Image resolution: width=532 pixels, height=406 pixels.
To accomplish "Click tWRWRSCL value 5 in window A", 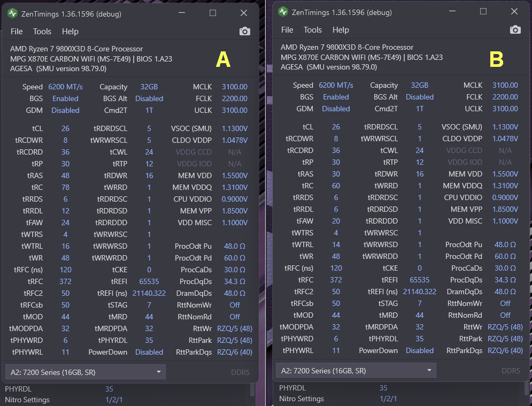I will click(149, 140).
